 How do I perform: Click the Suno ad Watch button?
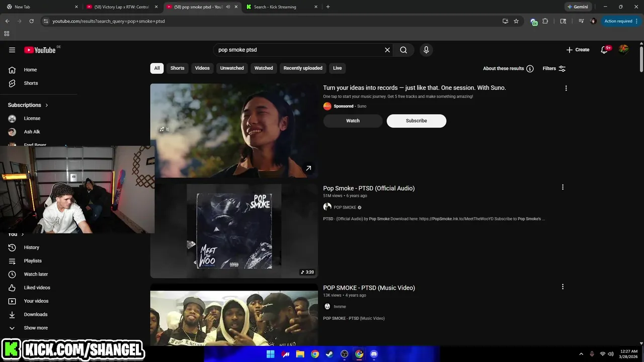pyautogui.click(x=353, y=121)
